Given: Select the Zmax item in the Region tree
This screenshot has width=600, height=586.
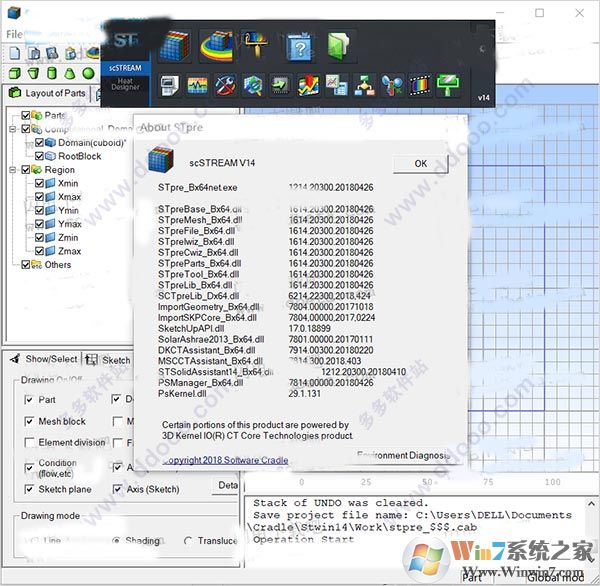Looking at the screenshot, I should 69,251.
